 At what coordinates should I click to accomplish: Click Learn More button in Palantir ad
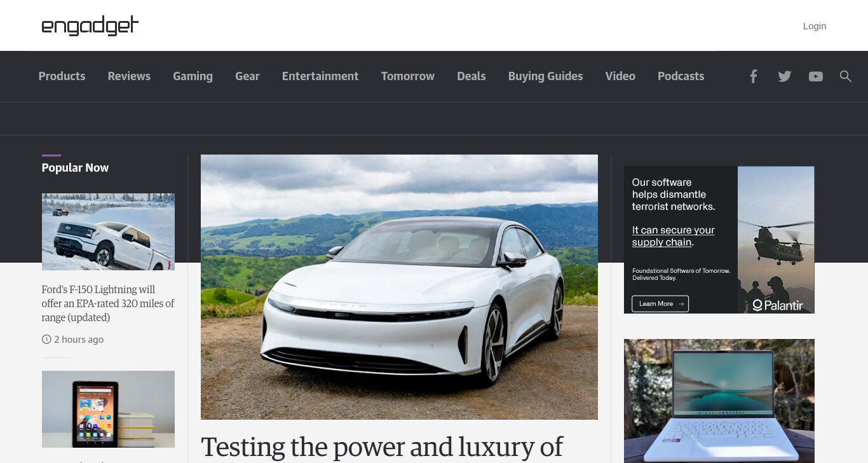[x=660, y=303]
